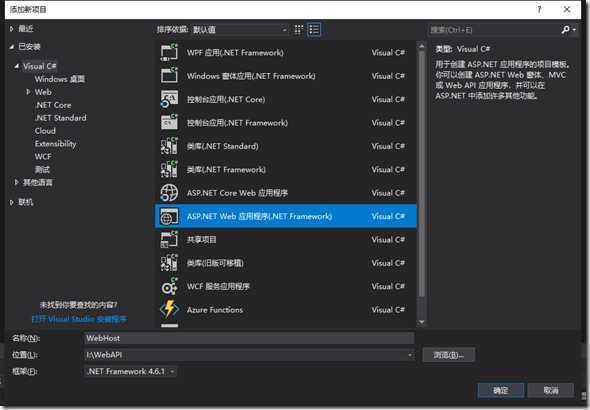Select the Cloud category

pos(45,131)
